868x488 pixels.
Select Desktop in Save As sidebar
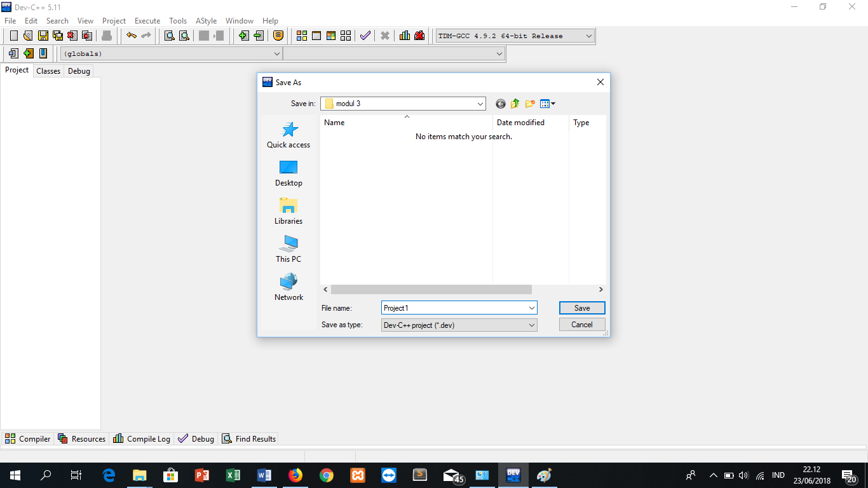288,173
